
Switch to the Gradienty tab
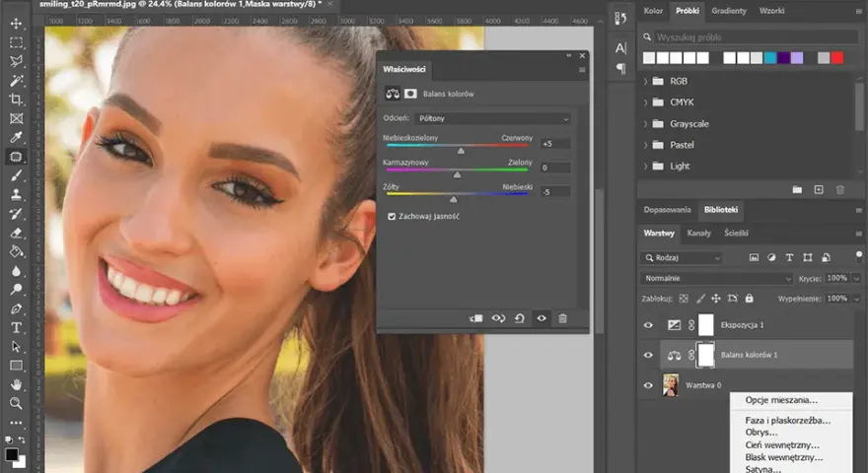729,11
